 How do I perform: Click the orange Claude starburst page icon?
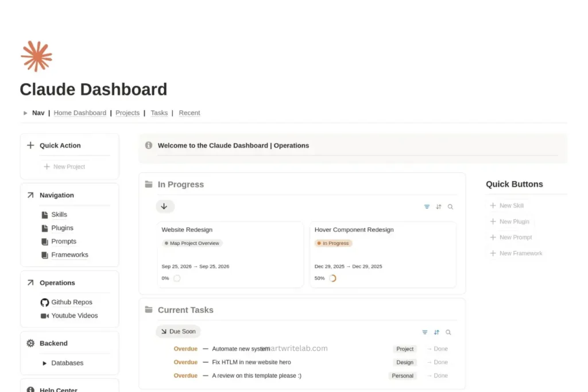pyautogui.click(x=36, y=56)
